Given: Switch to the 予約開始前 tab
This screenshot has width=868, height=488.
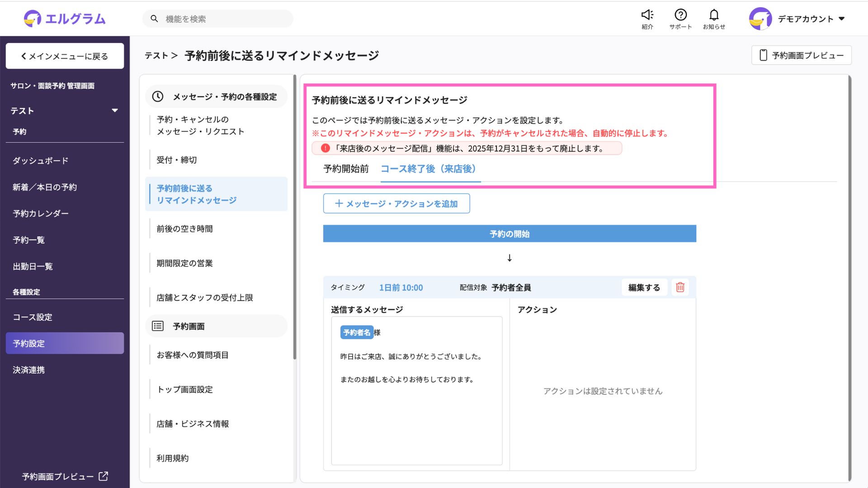Looking at the screenshot, I should click(x=346, y=169).
